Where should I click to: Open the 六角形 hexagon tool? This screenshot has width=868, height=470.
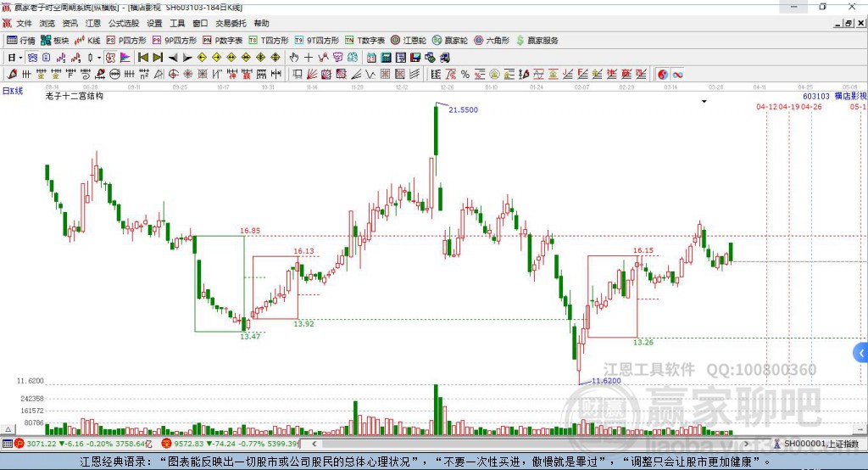tap(492, 41)
